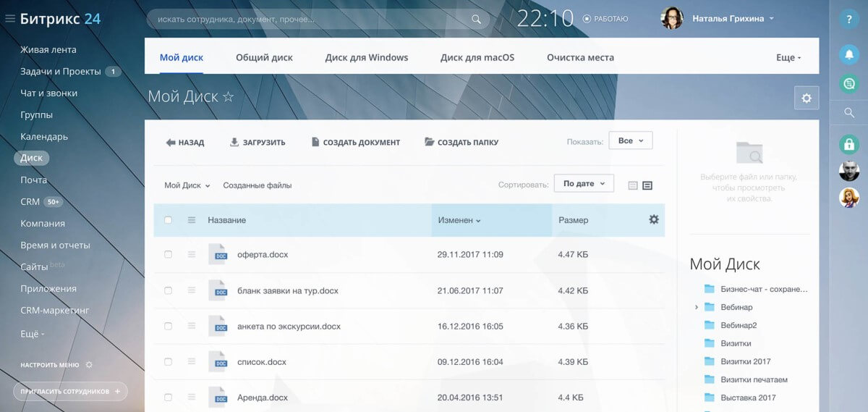The image size is (868, 412).
Task: Switch to tile grid view icon
Action: [x=633, y=185]
